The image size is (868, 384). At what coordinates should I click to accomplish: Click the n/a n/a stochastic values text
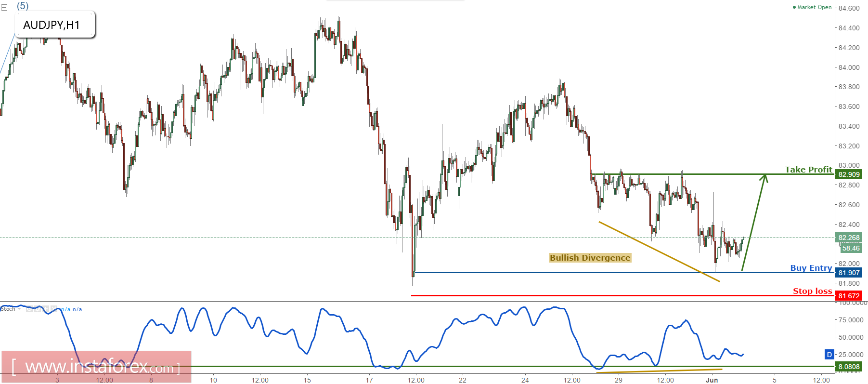[x=72, y=309]
